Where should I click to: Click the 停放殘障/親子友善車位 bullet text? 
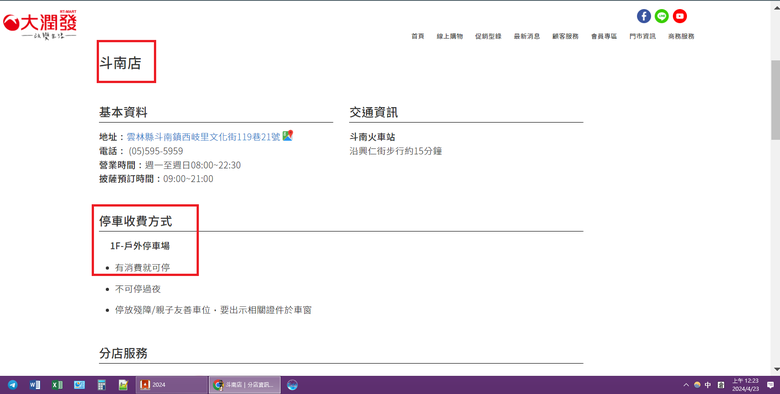click(x=213, y=310)
